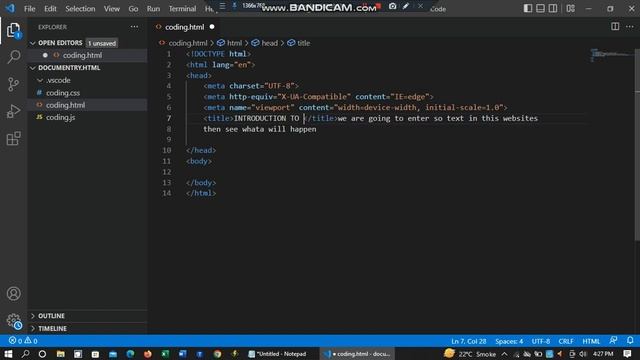Open the Run menu

pos(153,9)
